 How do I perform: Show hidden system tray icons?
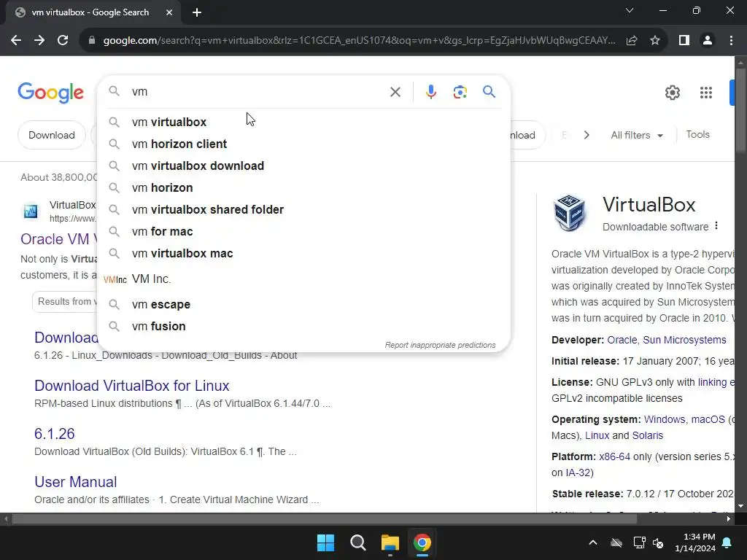coord(592,542)
